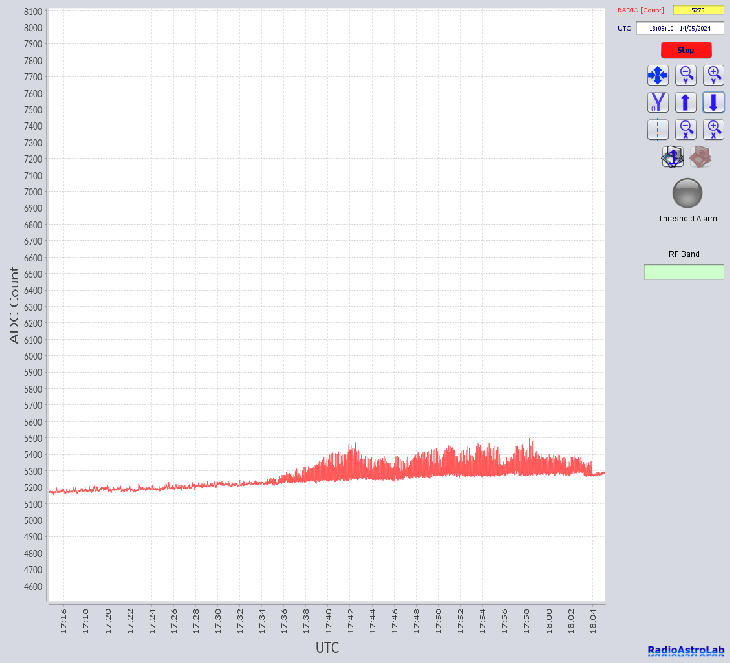Image resolution: width=730 pixels, height=663 pixels.
Task: Click the ADC Count axis label
Action: (14, 305)
